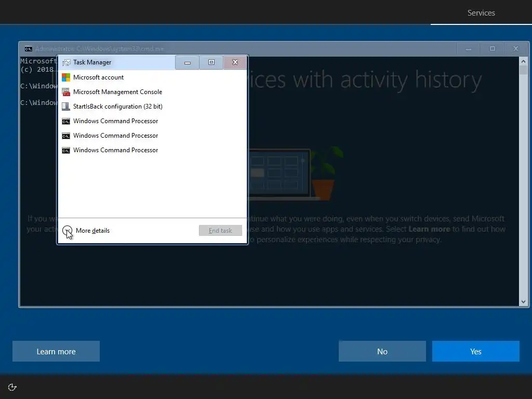Choose Yes for activity history
The height and width of the screenshot is (399, 532).
click(x=476, y=351)
